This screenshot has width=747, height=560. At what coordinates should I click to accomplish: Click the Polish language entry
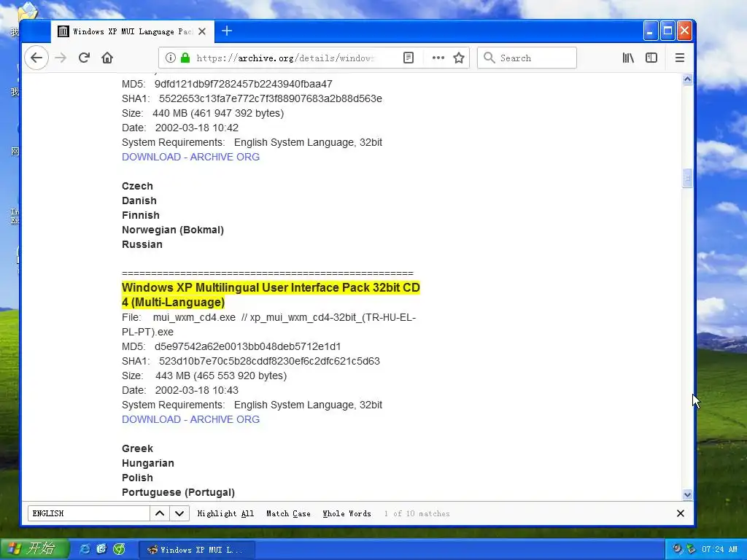click(x=137, y=478)
